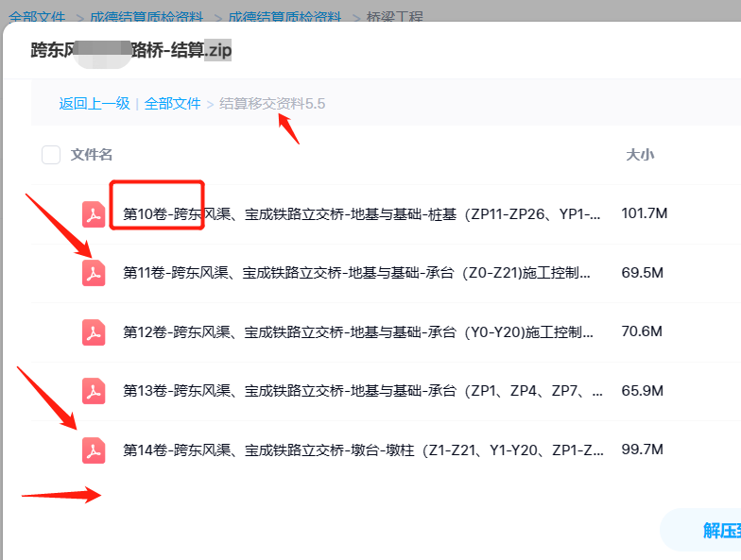Select the 65.9M size value
The height and width of the screenshot is (560, 741).
643,391
